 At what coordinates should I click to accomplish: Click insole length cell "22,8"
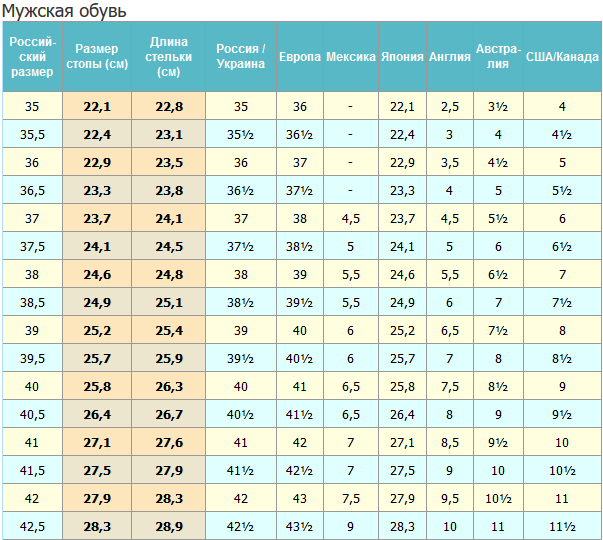(169, 106)
